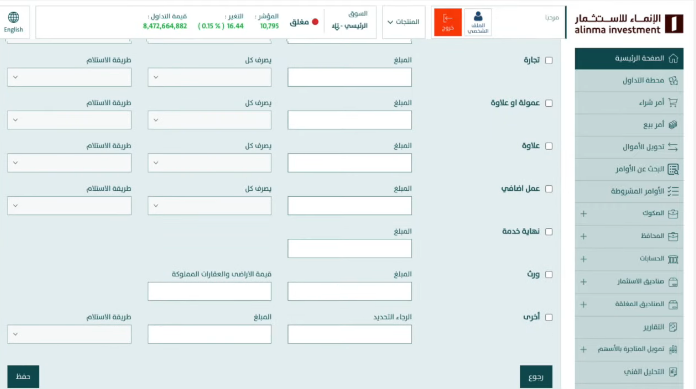
Task: Open يصرف كل dropdown in علاوة row
Action: (210, 163)
